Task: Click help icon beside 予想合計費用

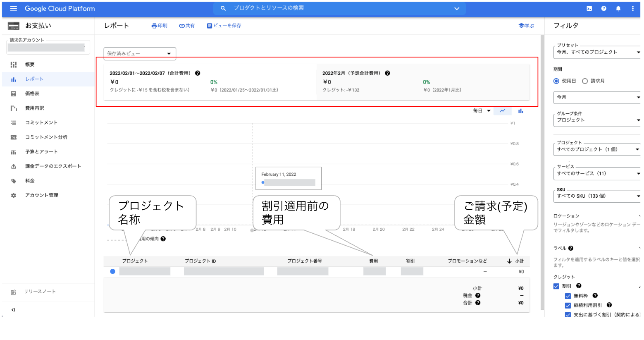Action: pyautogui.click(x=387, y=73)
